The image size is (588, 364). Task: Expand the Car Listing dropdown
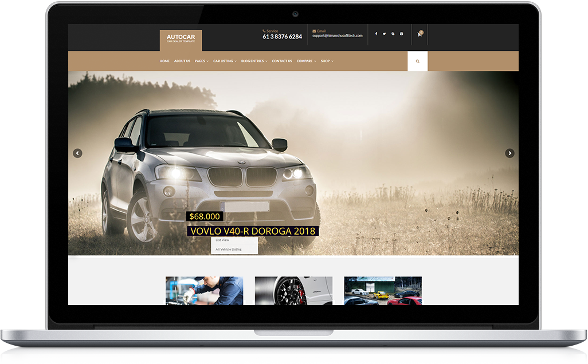click(x=225, y=61)
